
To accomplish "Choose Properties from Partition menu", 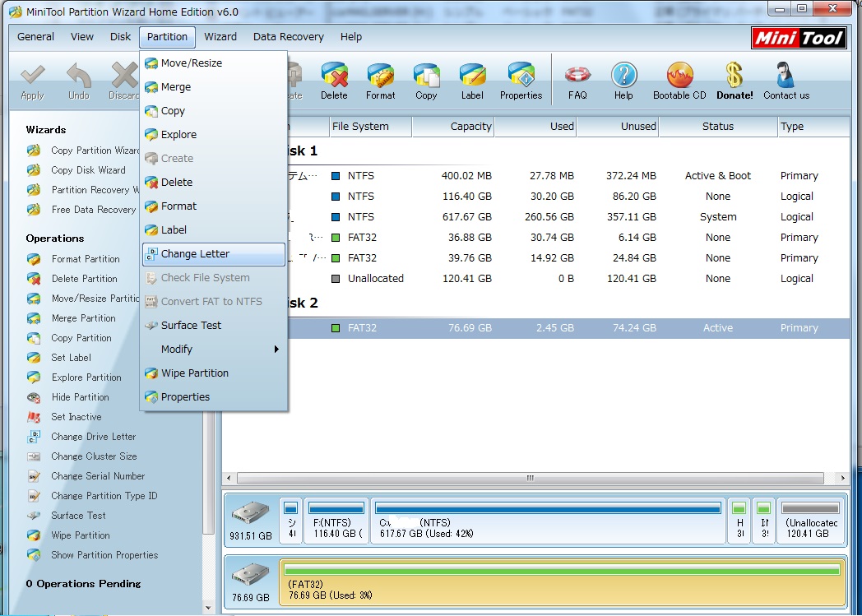I will [x=214, y=396].
